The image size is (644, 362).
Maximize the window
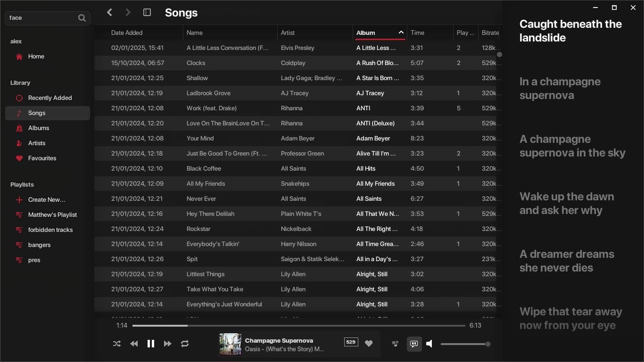[614, 8]
